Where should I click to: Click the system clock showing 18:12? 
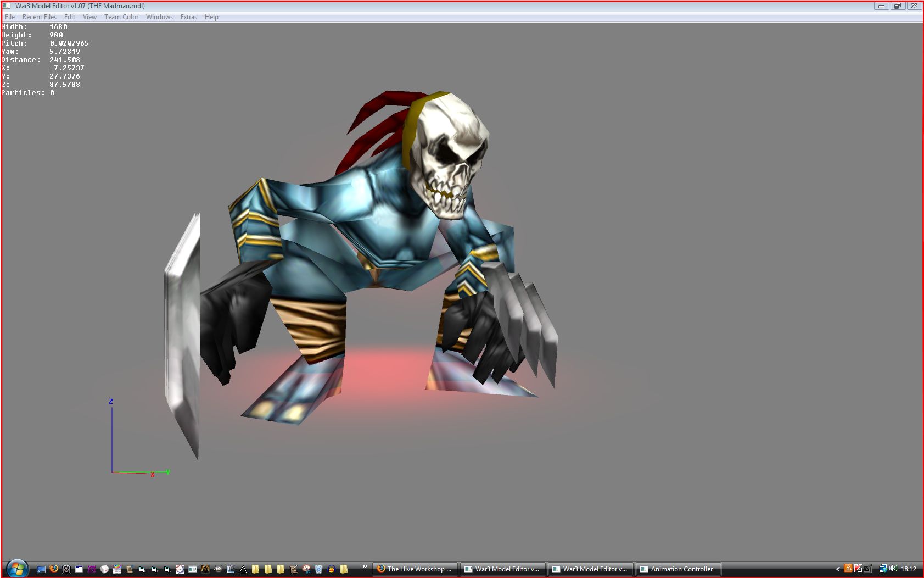(909, 569)
